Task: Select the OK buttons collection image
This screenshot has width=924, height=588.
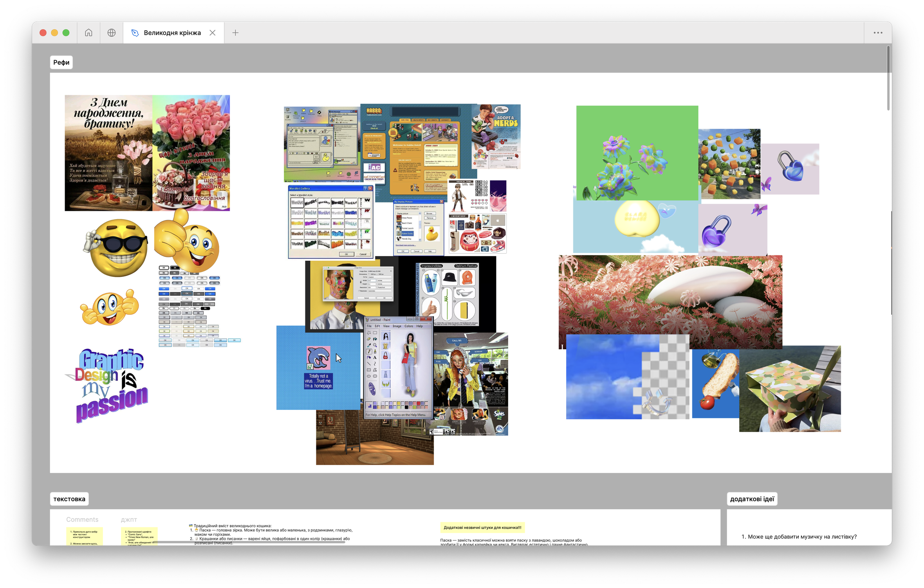Action: pos(199,306)
